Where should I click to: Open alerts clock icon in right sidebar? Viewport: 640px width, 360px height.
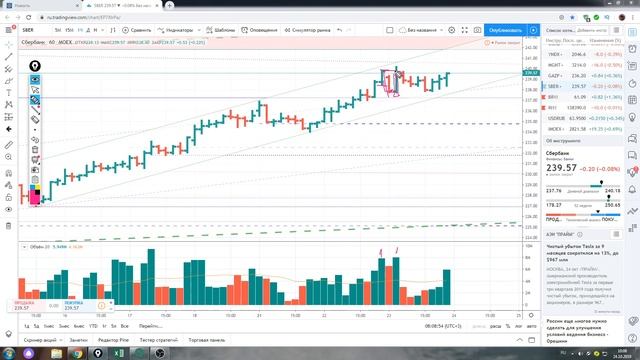click(x=632, y=49)
